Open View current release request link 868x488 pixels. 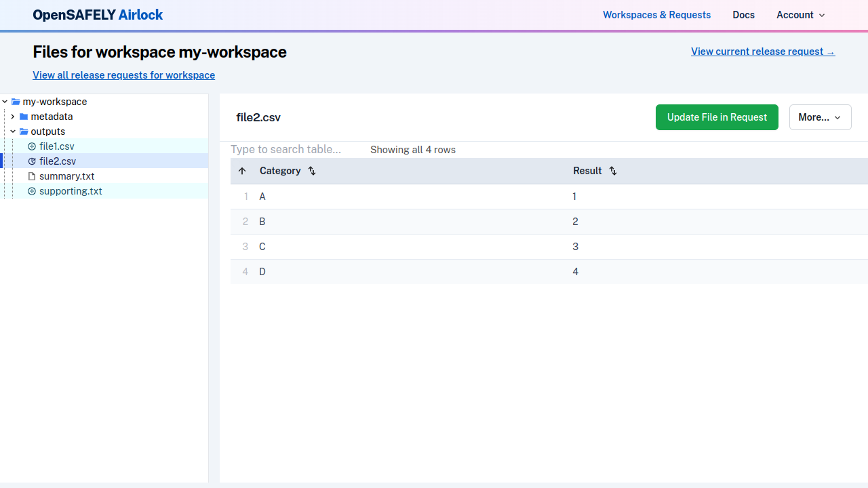[x=762, y=52]
